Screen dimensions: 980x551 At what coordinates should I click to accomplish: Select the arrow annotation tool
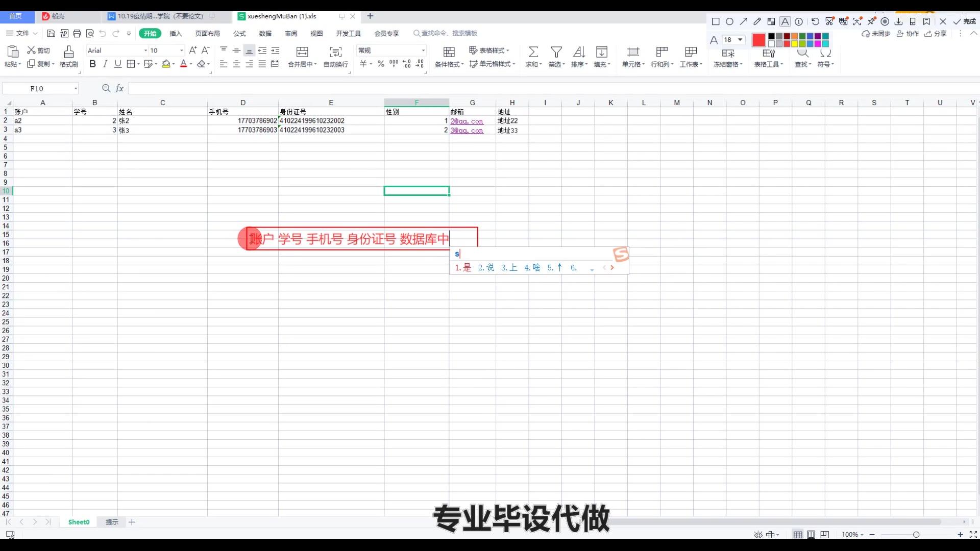tap(744, 21)
